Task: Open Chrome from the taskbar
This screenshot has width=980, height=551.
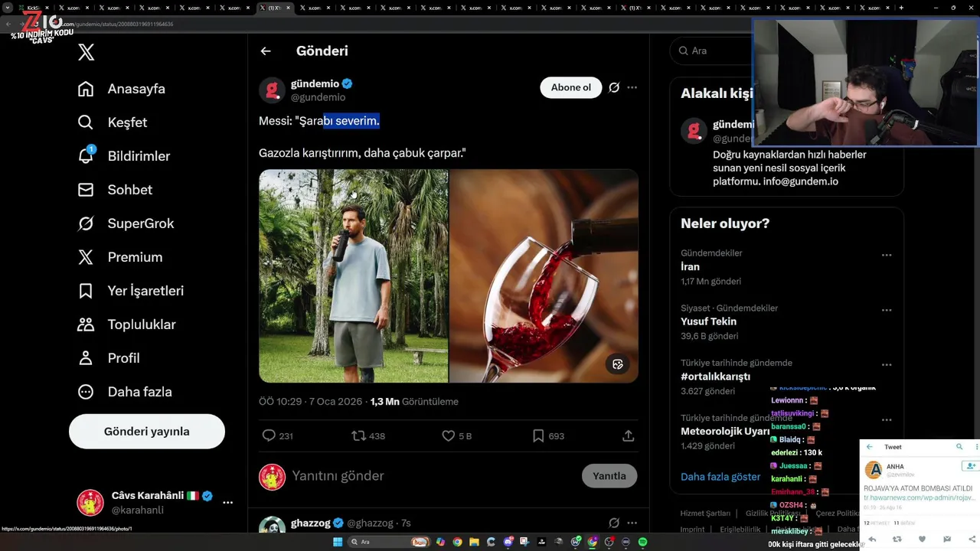Action: (x=457, y=542)
